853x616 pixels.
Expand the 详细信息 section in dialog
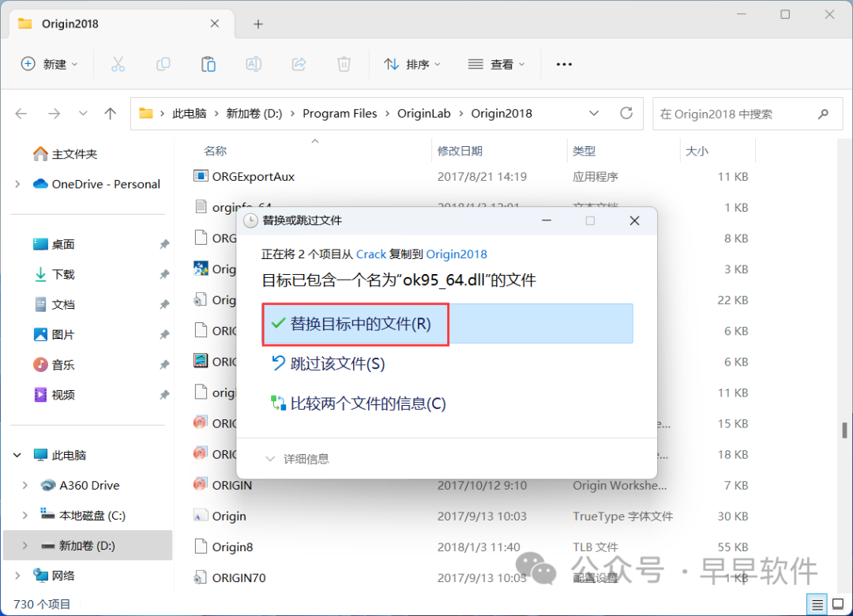[x=298, y=459]
